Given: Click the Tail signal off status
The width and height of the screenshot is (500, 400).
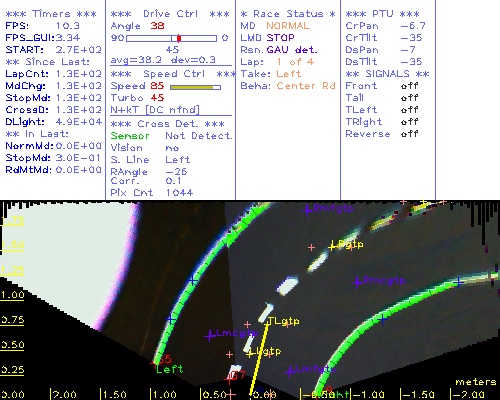Looking at the screenshot, I should point(409,98).
